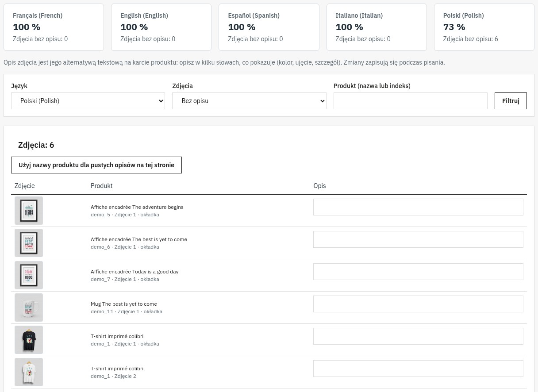Click the text demo_1 · Zdjęcie 1 · okładka
This screenshot has width=538, height=392.
[125, 344]
